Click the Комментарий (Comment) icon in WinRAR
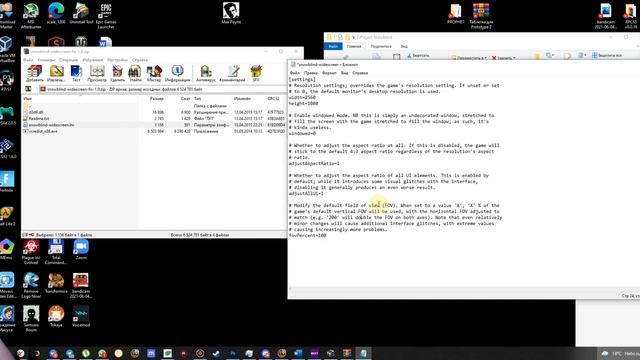640x360 pixels. tap(232, 73)
